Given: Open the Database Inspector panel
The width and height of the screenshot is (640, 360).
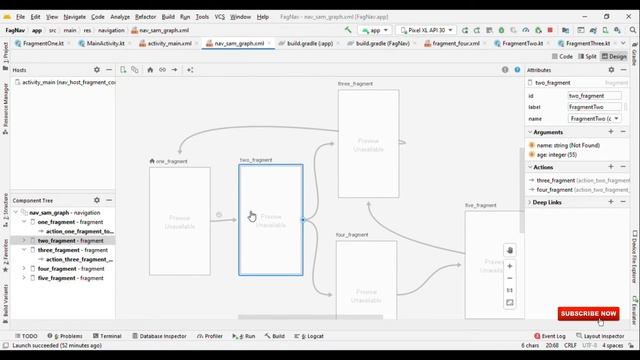Looking at the screenshot, I should pos(159,336).
